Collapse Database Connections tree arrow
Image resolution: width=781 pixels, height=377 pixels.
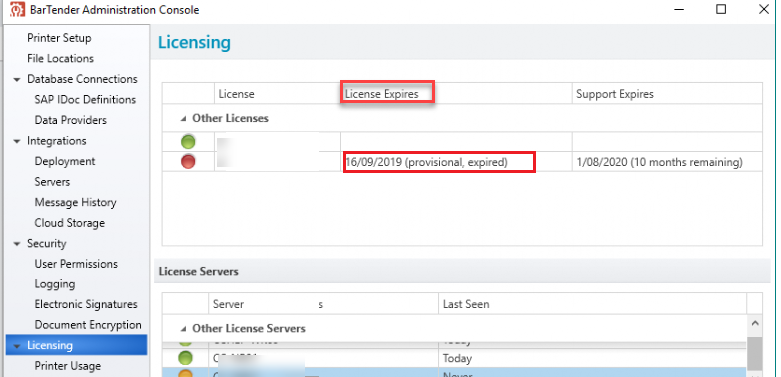pyautogui.click(x=17, y=79)
